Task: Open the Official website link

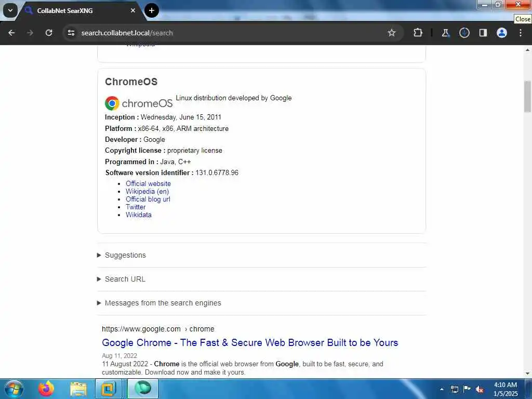Action: point(148,183)
